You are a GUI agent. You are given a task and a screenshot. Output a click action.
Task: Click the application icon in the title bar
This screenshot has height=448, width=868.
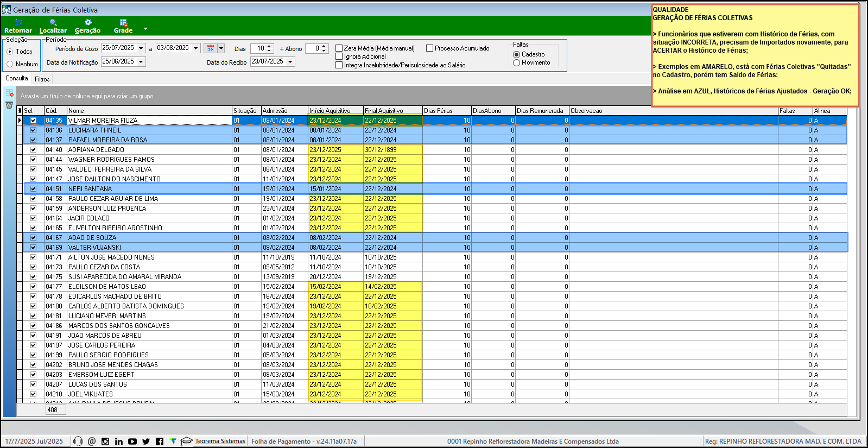pos(7,10)
